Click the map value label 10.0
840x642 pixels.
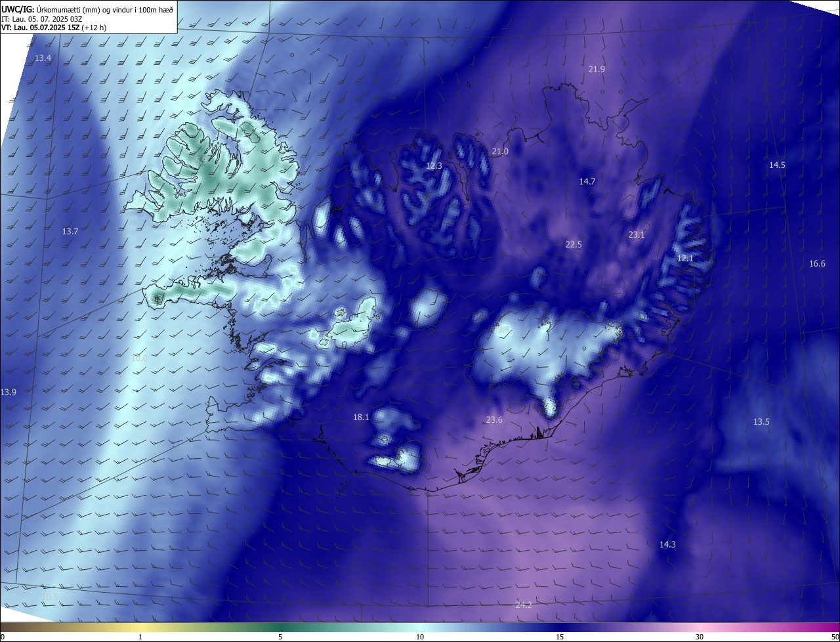139,358
